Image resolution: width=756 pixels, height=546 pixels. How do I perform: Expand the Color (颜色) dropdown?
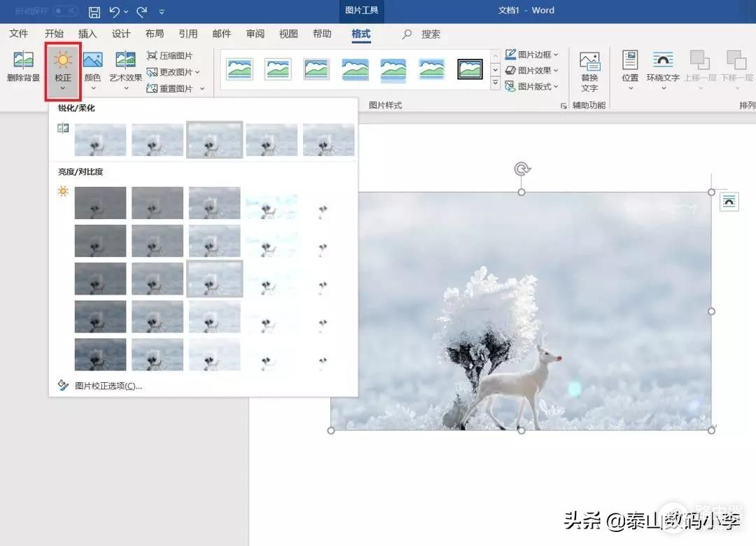[92, 70]
